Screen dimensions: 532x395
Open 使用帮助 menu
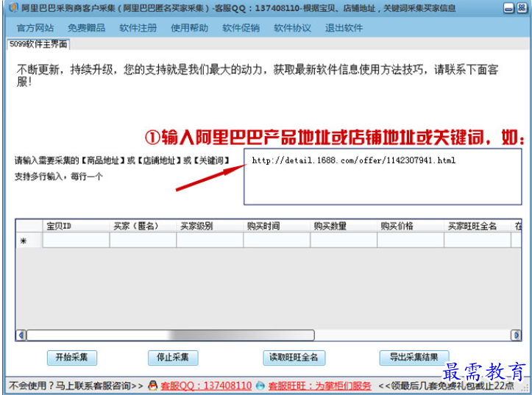pos(189,28)
